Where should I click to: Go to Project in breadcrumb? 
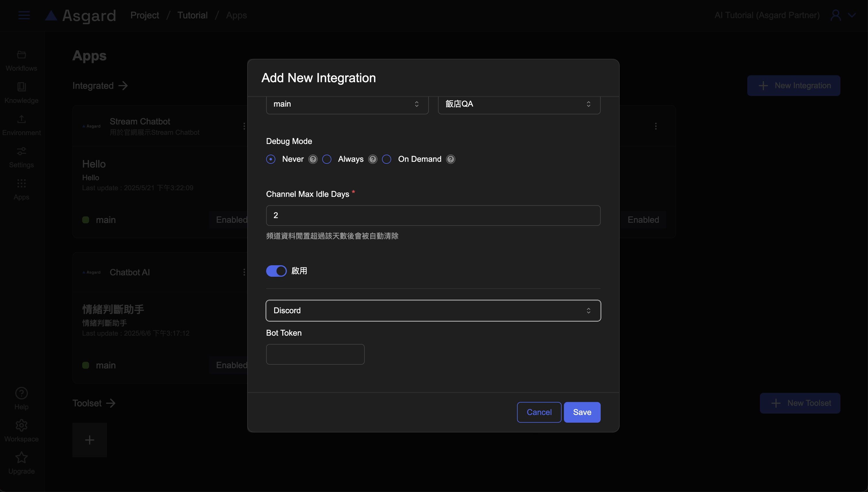pos(145,15)
